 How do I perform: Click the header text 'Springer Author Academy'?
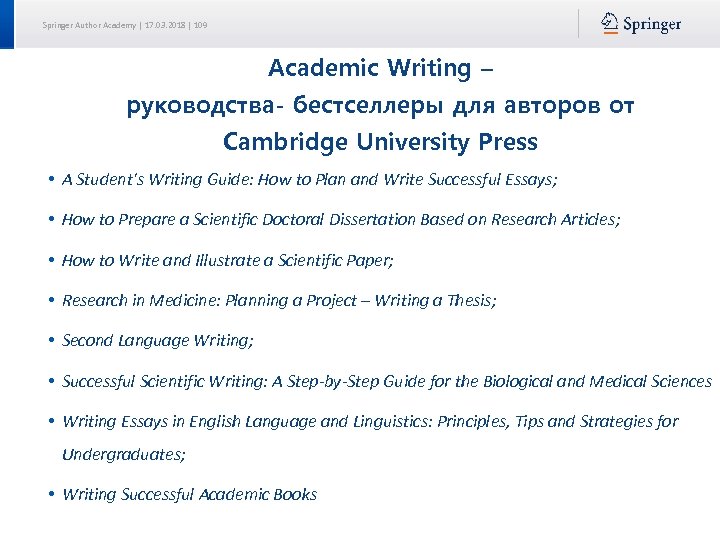pos(89,25)
